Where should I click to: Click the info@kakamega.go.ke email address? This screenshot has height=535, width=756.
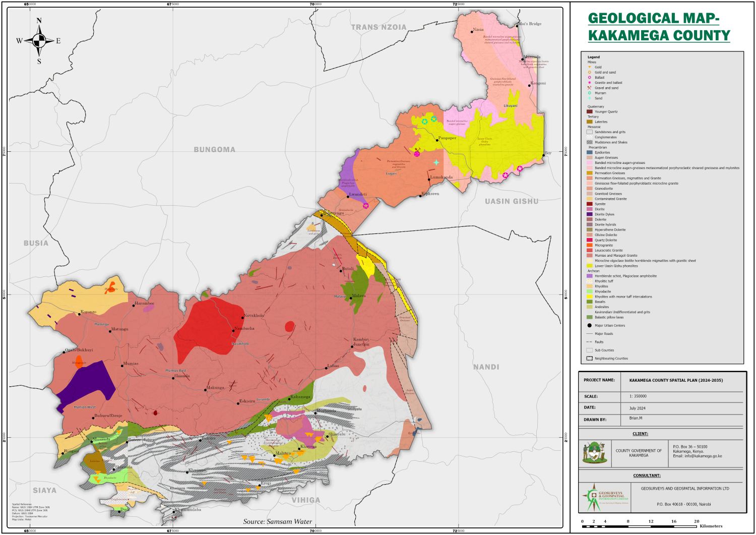point(704,456)
